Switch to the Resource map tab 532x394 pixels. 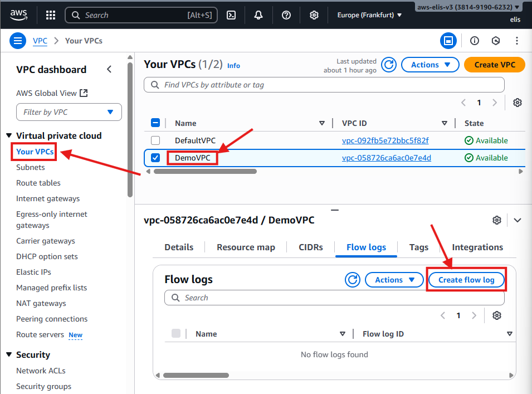pos(246,247)
